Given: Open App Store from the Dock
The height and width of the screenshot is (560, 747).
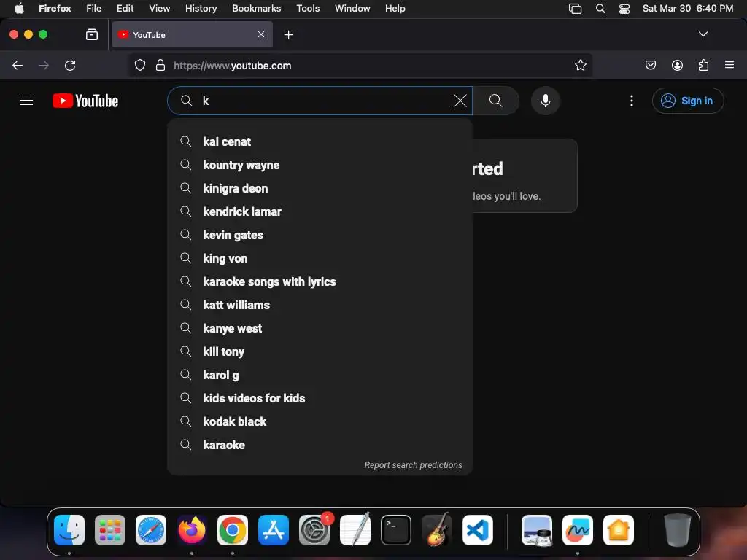Looking at the screenshot, I should tap(274, 530).
